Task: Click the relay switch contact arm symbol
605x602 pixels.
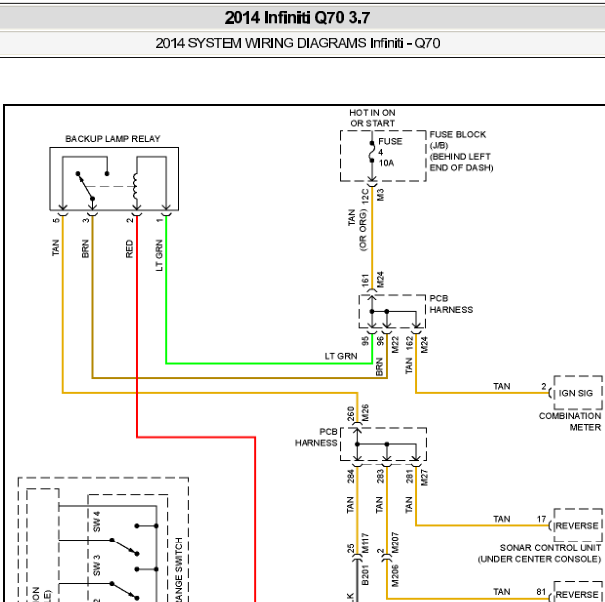Action: pyautogui.click(x=85, y=186)
